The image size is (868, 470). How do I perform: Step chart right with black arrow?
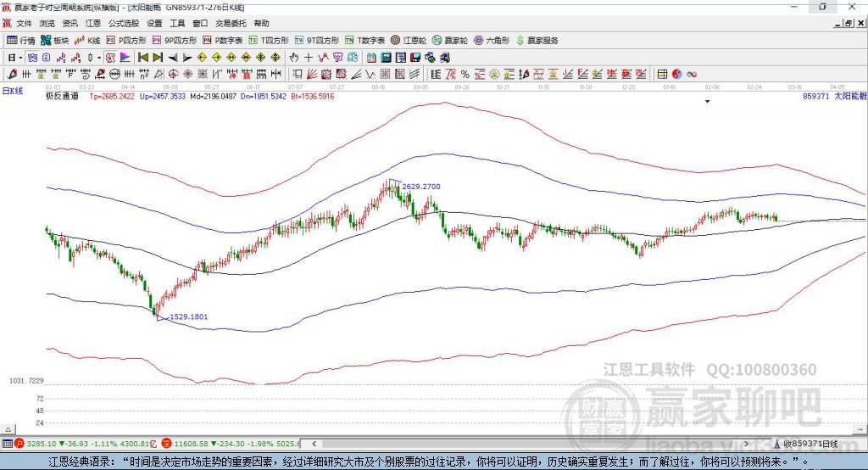pyautogui.click(x=187, y=58)
